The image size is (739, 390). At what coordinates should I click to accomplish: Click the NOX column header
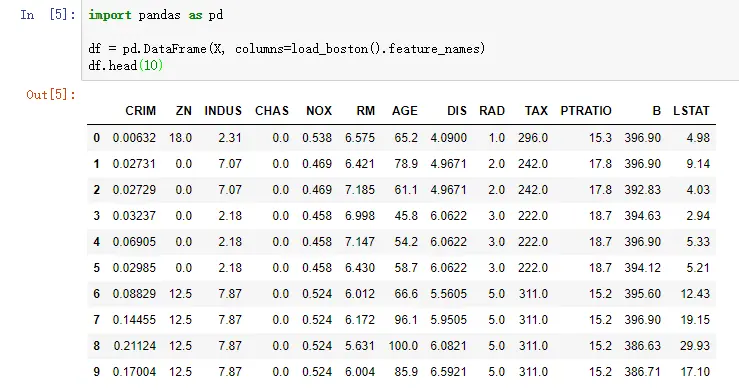tap(319, 111)
